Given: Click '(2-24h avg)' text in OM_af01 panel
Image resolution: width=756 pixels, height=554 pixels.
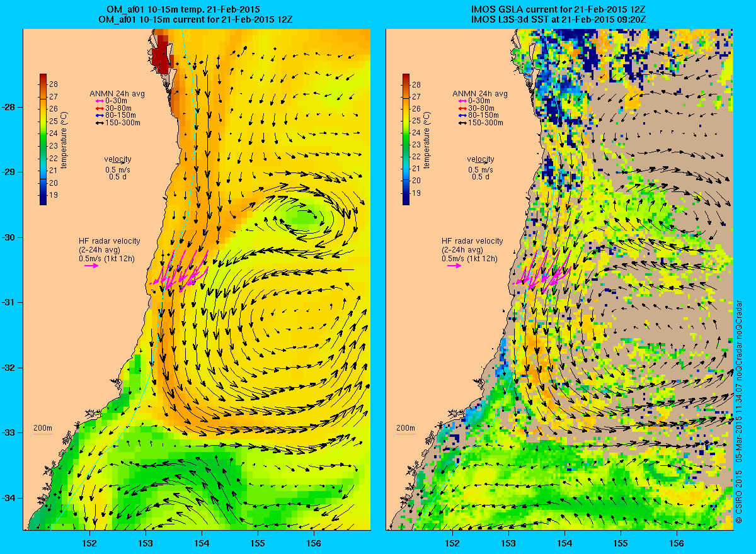Looking at the screenshot, I should point(100,250).
